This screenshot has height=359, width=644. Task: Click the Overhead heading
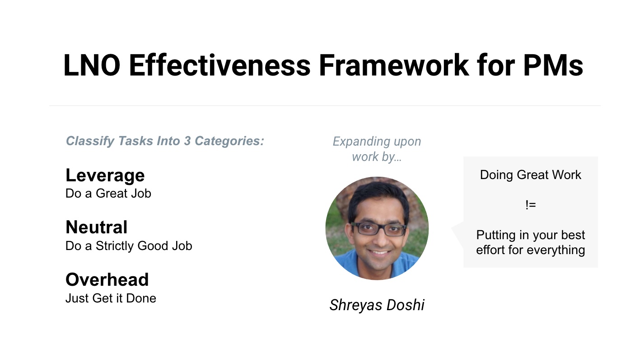click(107, 279)
